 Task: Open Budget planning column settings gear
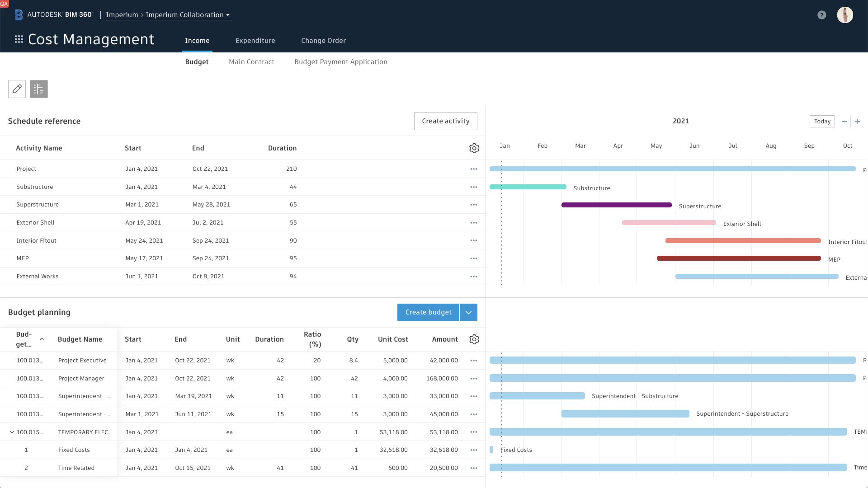pyautogui.click(x=474, y=339)
